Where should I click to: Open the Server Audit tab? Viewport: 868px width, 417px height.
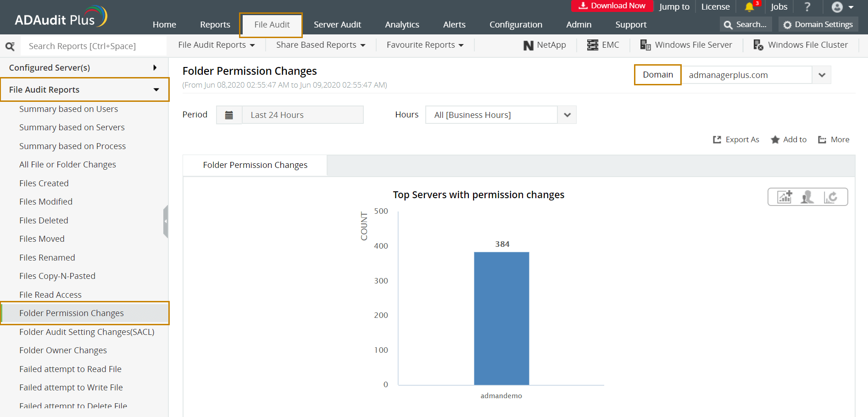(x=337, y=25)
